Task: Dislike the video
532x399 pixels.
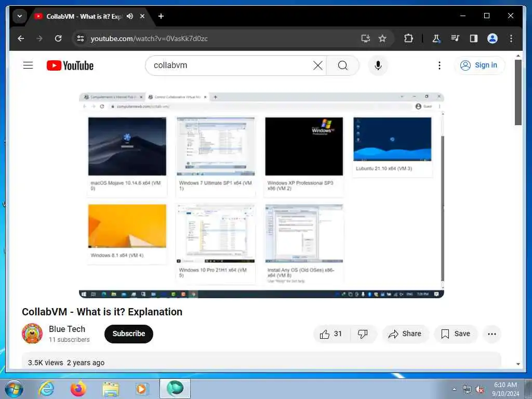Action: [x=363, y=334]
